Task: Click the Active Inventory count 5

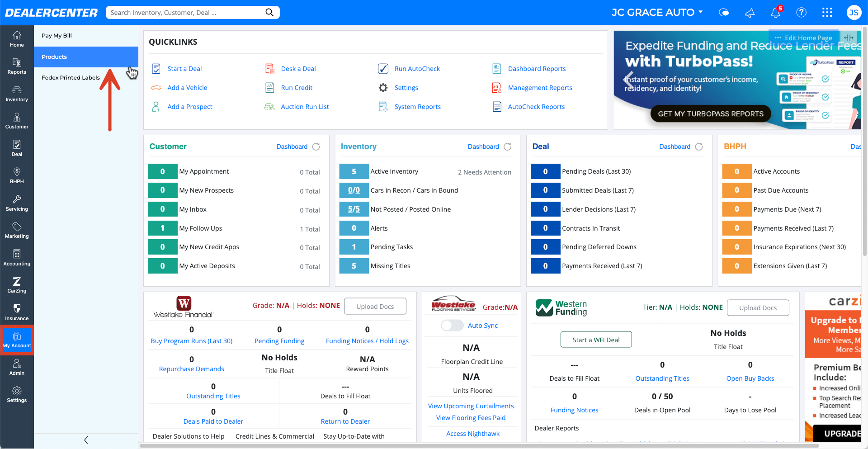Action: (354, 171)
